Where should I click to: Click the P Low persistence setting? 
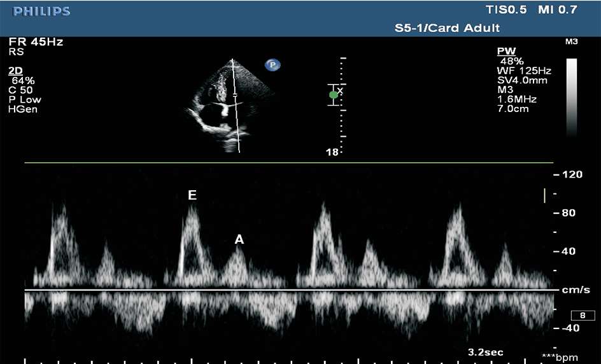coord(26,100)
